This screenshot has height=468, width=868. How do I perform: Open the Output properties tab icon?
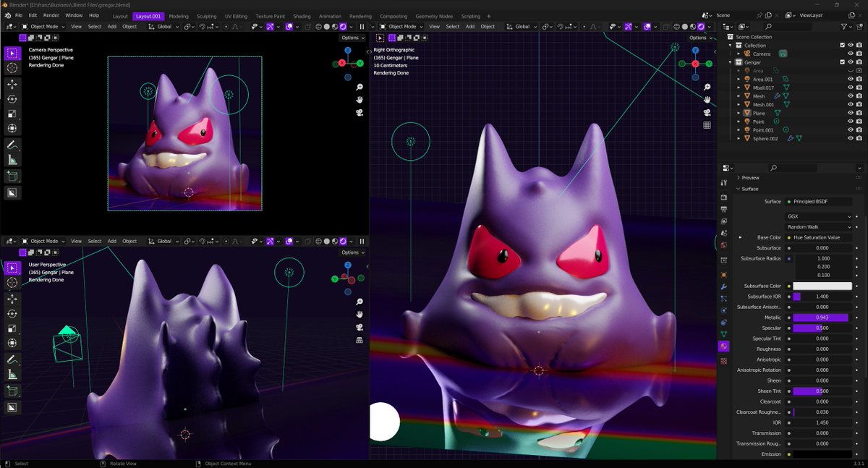pos(724,209)
